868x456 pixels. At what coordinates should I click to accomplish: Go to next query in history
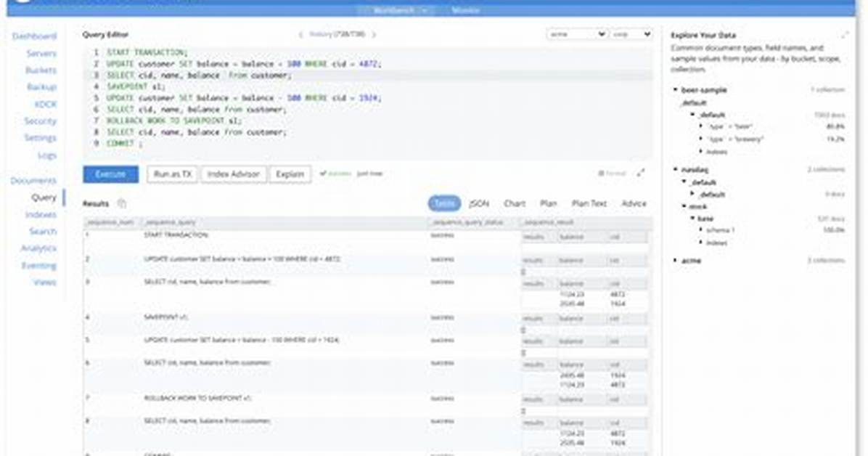click(x=374, y=34)
